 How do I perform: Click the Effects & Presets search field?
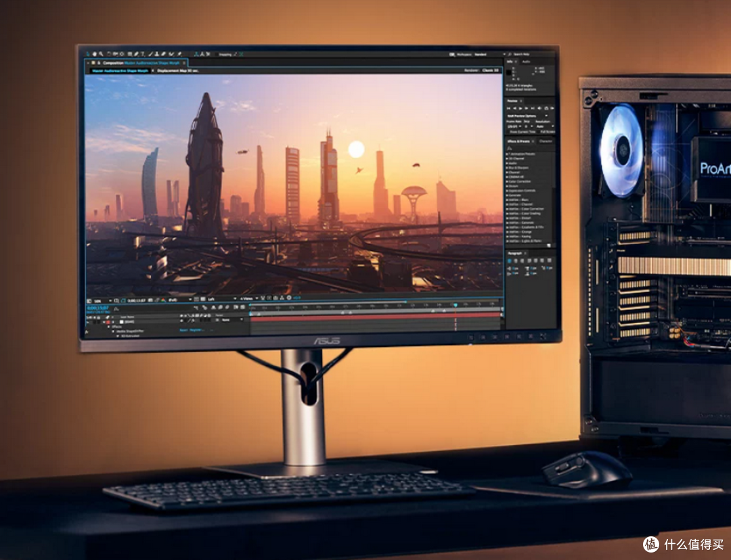click(531, 147)
